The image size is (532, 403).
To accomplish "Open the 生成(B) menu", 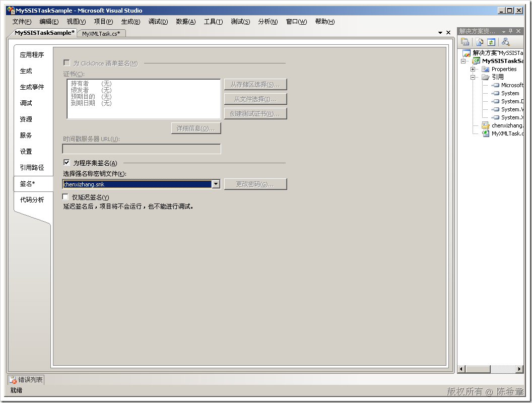I will click(130, 22).
